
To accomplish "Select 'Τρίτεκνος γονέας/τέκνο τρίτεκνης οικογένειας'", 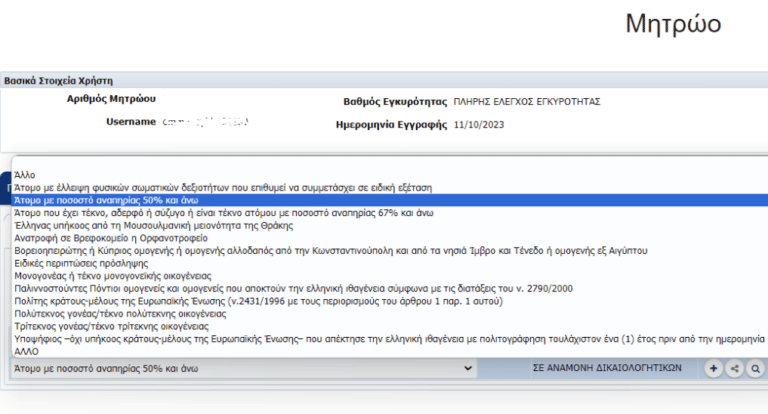I will [390, 326].
